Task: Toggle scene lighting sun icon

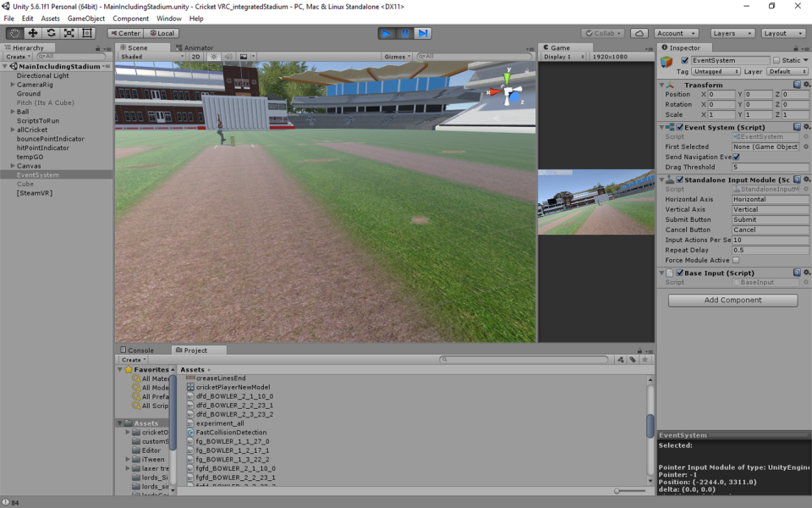Action: click(x=213, y=57)
